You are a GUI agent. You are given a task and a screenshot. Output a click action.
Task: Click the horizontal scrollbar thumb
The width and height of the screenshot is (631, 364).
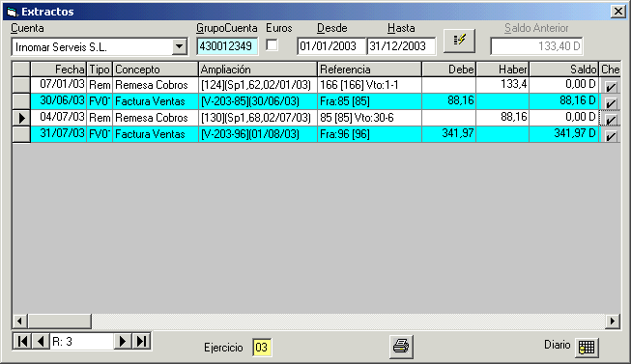pos(60,321)
